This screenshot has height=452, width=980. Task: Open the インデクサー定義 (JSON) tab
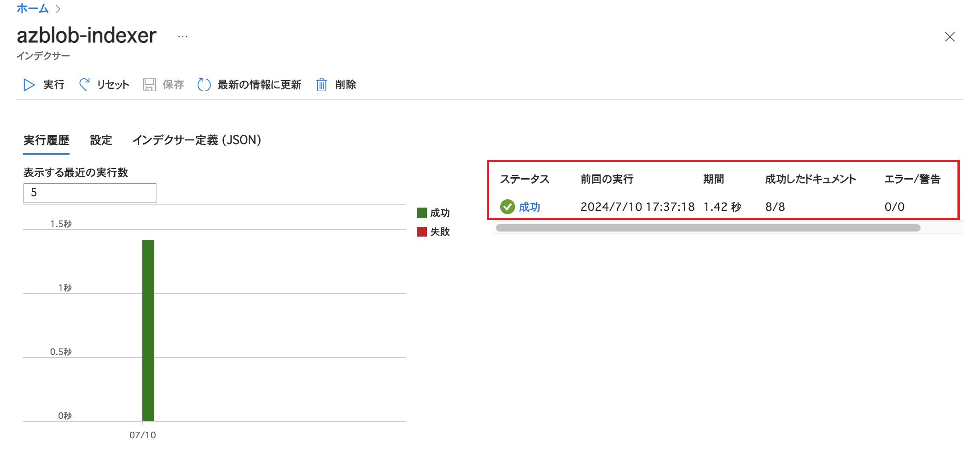(x=197, y=140)
